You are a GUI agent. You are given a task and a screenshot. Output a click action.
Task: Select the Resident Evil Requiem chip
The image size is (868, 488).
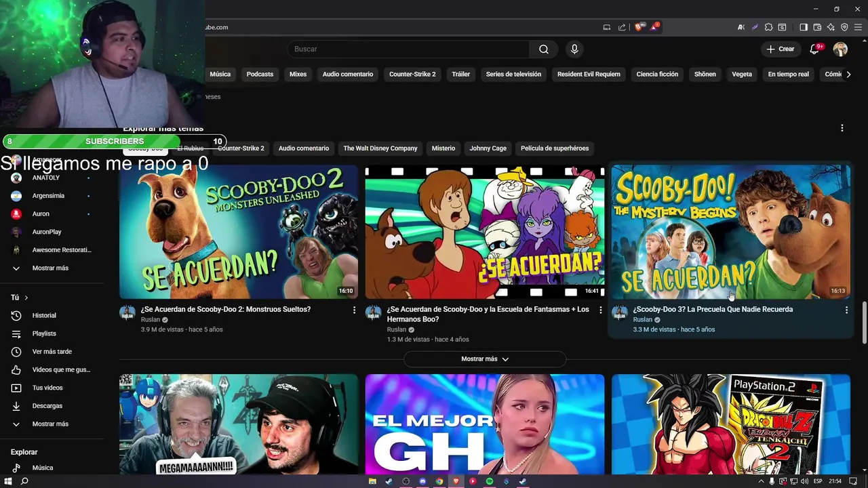[589, 74]
